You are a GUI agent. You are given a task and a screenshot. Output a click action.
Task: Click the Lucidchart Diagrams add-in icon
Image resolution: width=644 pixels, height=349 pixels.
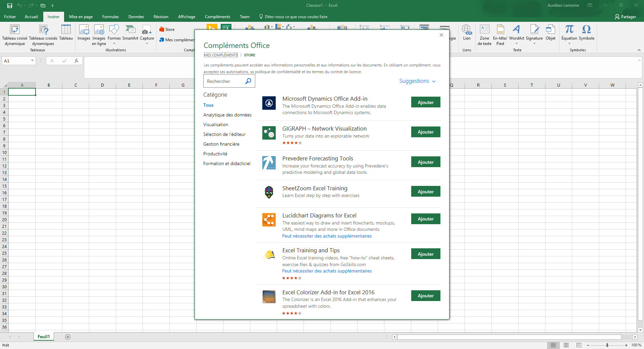(269, 220)
